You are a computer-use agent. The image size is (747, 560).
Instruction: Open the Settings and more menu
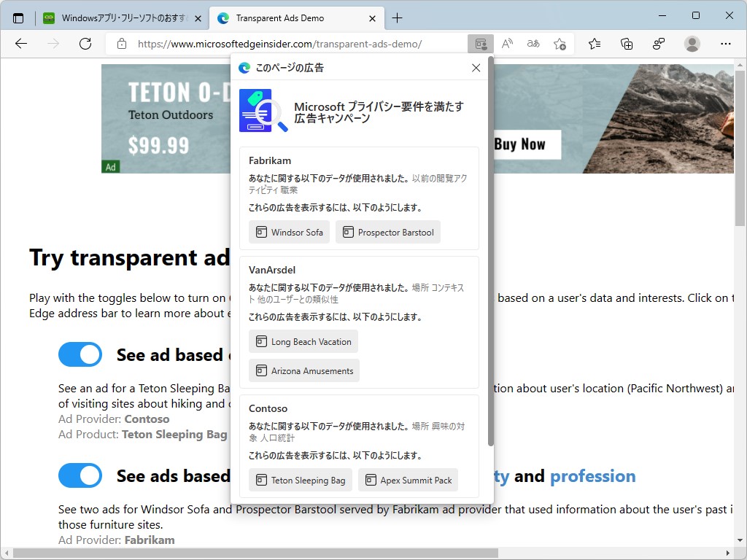(727, 44)
